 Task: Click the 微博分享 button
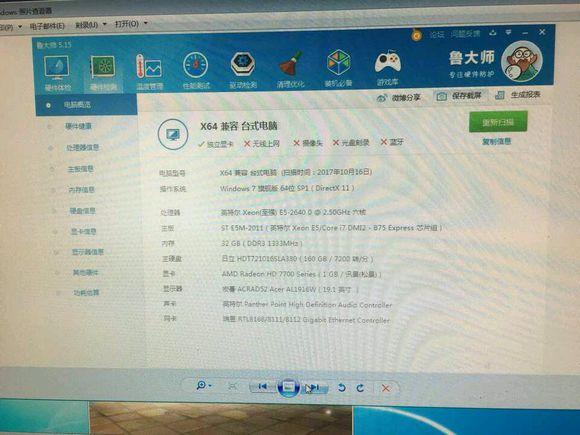(398, 98)
